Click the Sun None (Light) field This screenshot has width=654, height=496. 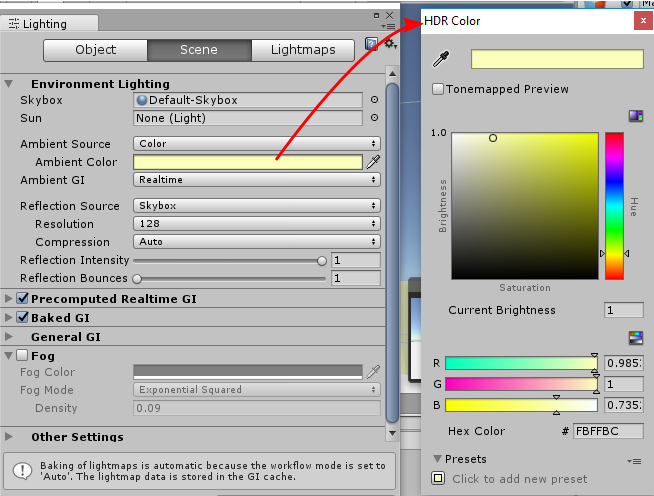click(x=248, y=118)
